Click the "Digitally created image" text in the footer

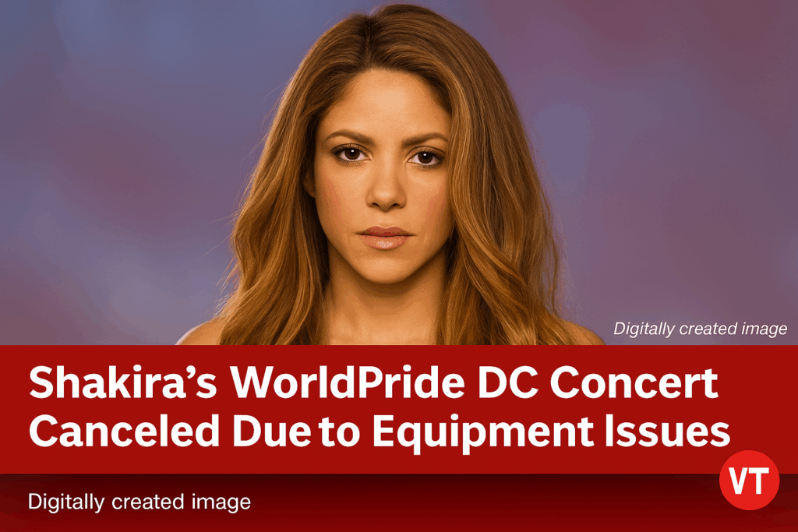[139, 502]
